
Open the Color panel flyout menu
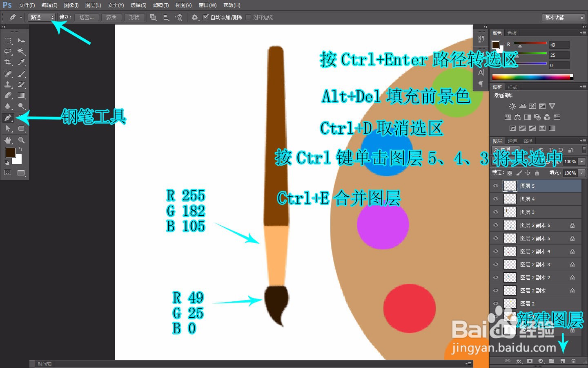click(x=583, y=33)
